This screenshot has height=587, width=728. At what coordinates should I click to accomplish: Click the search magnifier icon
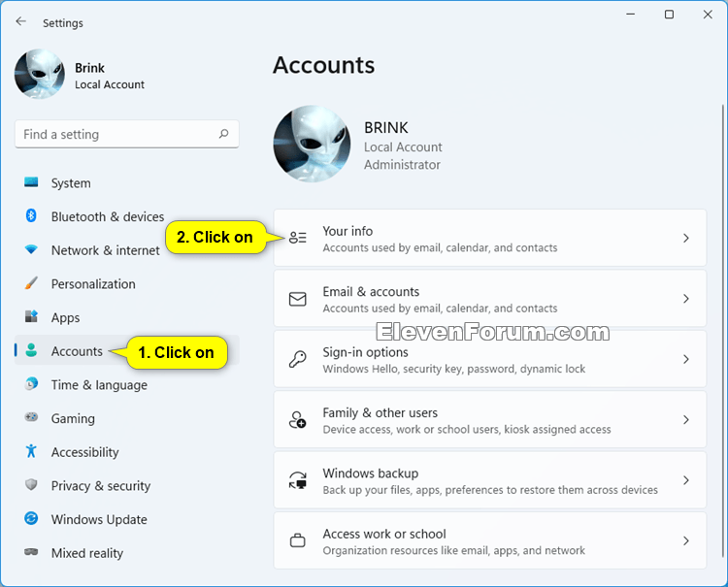224,134
